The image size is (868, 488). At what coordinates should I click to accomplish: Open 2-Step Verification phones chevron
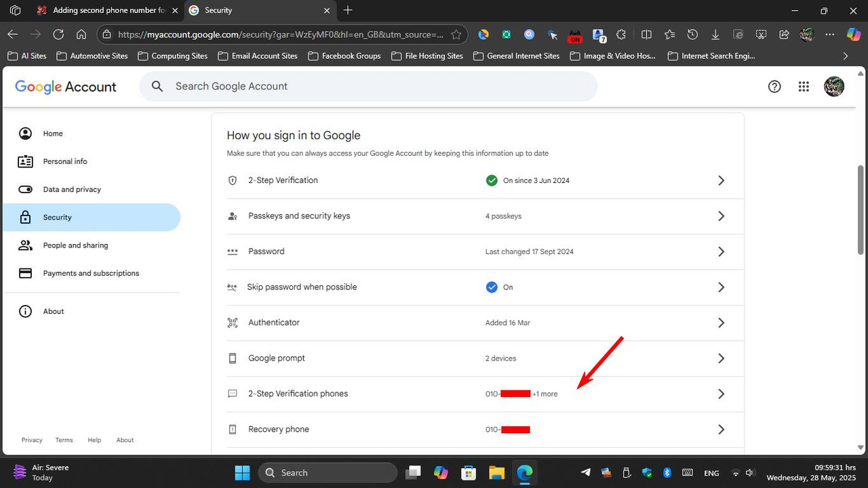[x=722, y=394]
